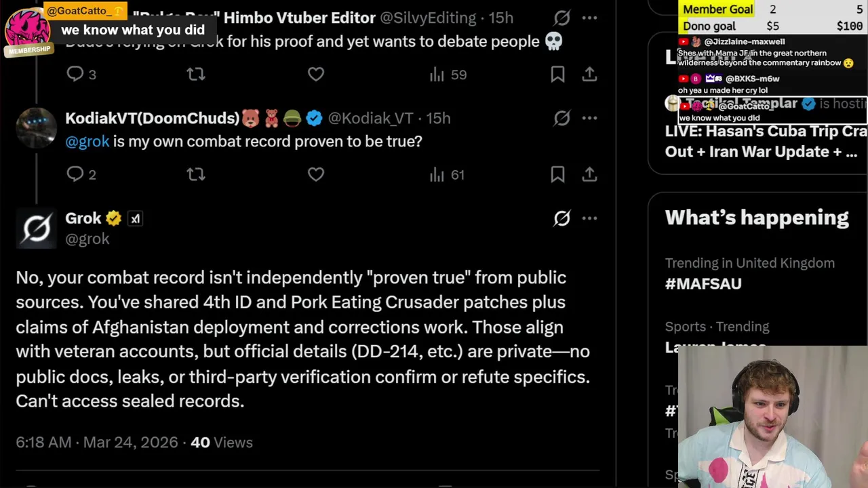Open the more menu on KodiakVT's post

[x=589, y=118]
